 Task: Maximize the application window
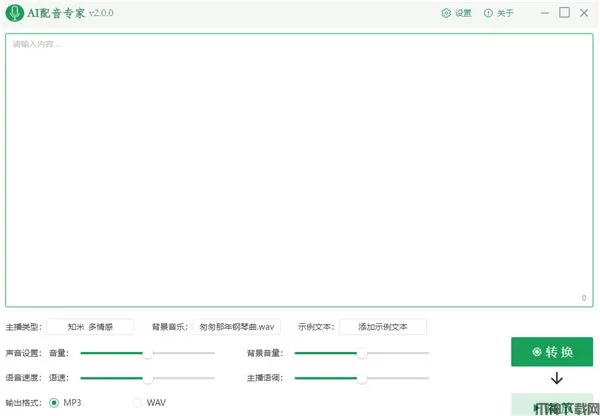(565, 13)
